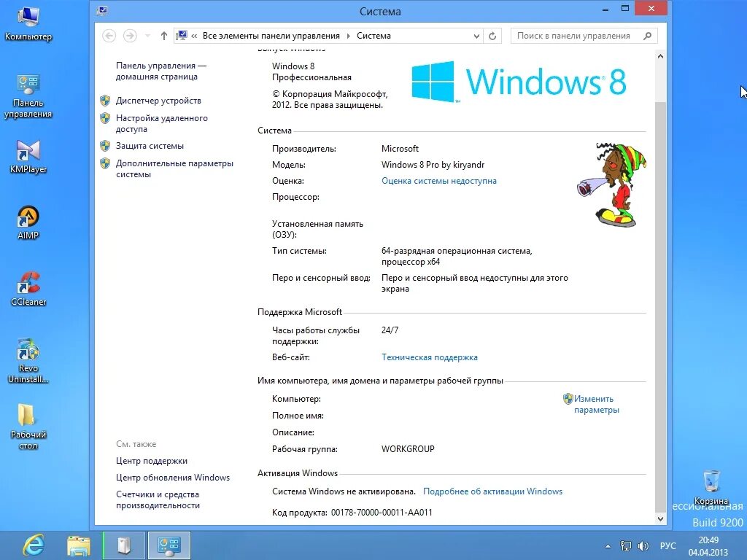Open Подробнее об активации Windows link

492,491
